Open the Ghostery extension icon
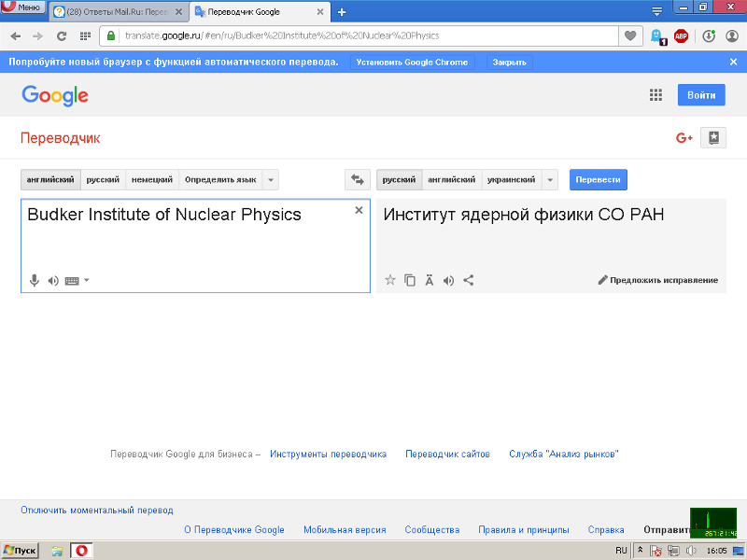747x560 pixels. point(658,36)
